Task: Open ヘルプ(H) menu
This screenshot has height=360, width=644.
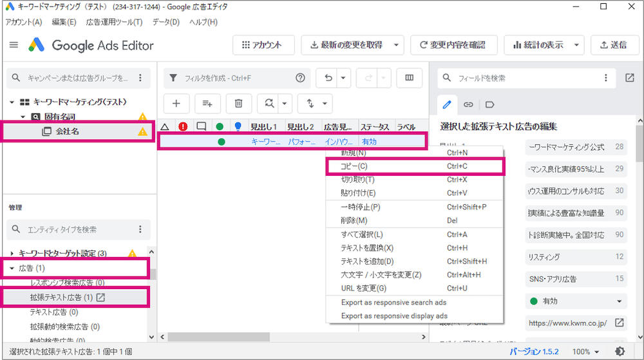Action: (204, 22)
